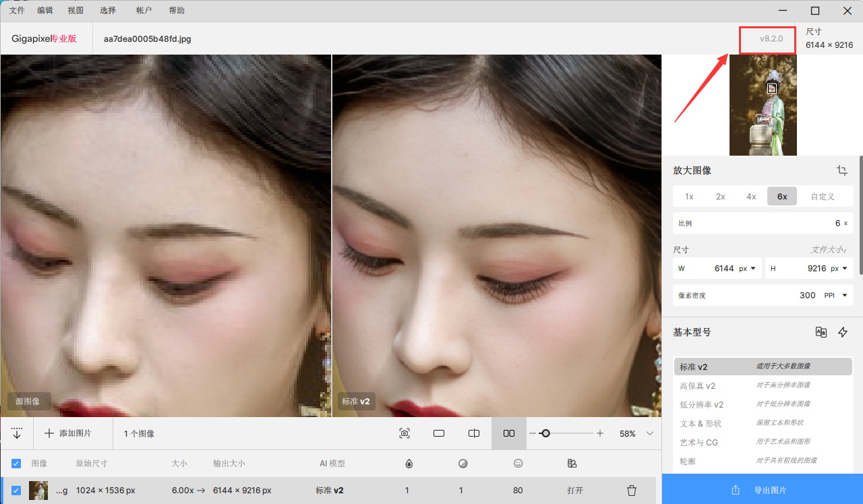Open the 帐户 menu
This screenshot has height=504, width=863.
tap(144, 11)
